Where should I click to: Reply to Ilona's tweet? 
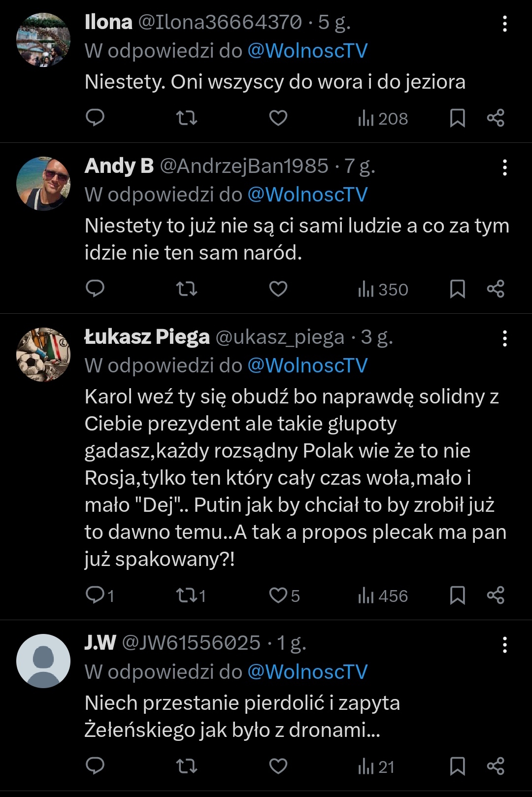point(95,118)
